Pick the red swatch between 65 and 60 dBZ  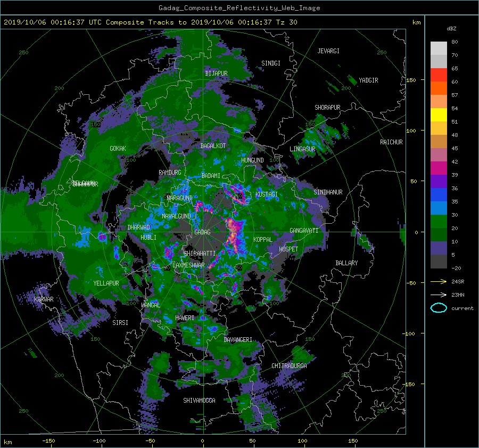click(x=439, y=75)
